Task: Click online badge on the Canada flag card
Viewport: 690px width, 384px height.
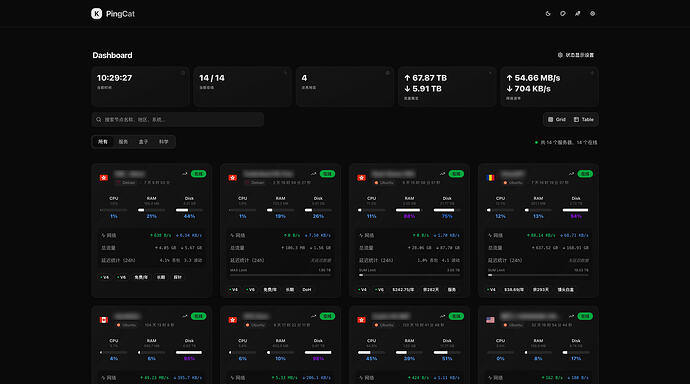Action: [x=198, y=316]
